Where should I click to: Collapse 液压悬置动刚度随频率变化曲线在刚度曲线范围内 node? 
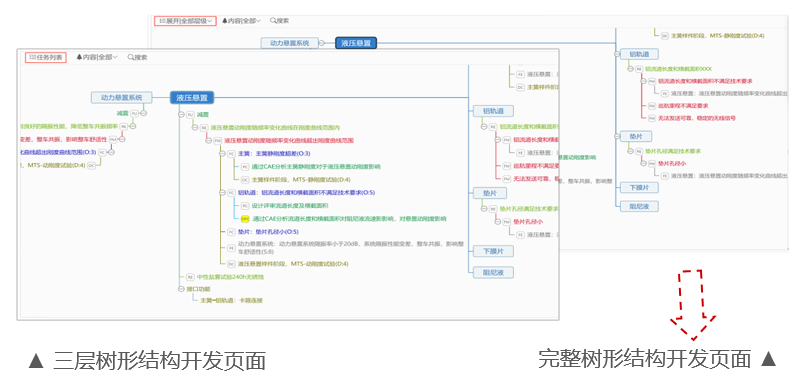(195, 128)
